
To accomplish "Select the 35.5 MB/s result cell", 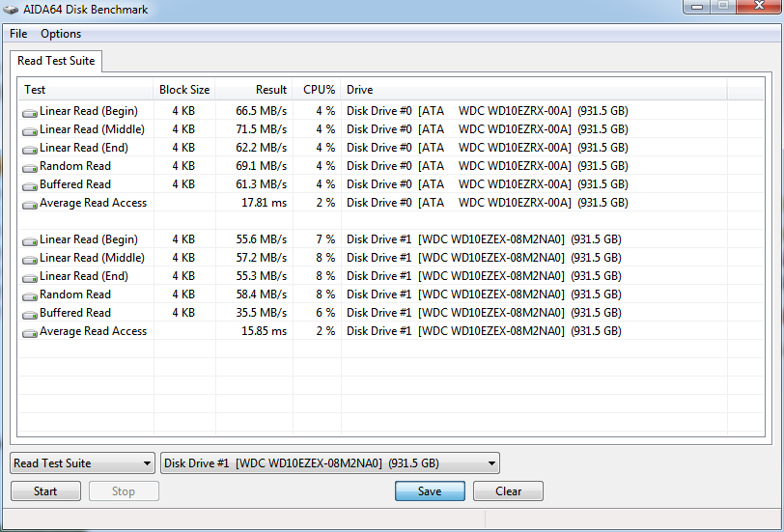I will 261,313.
